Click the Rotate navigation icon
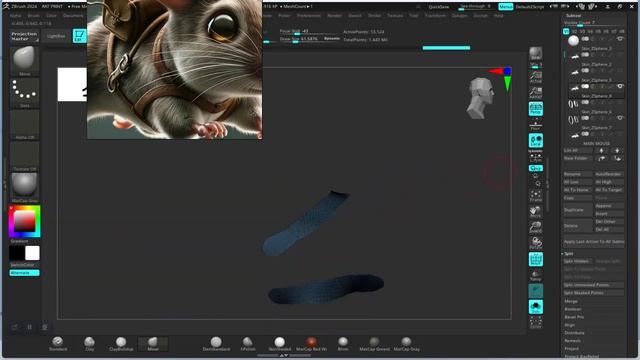 (x=536, y=243)
